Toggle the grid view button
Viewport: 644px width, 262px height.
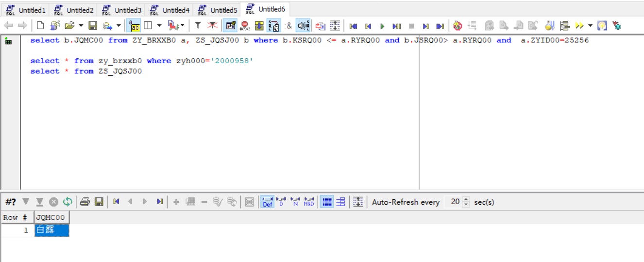(327, 202)
